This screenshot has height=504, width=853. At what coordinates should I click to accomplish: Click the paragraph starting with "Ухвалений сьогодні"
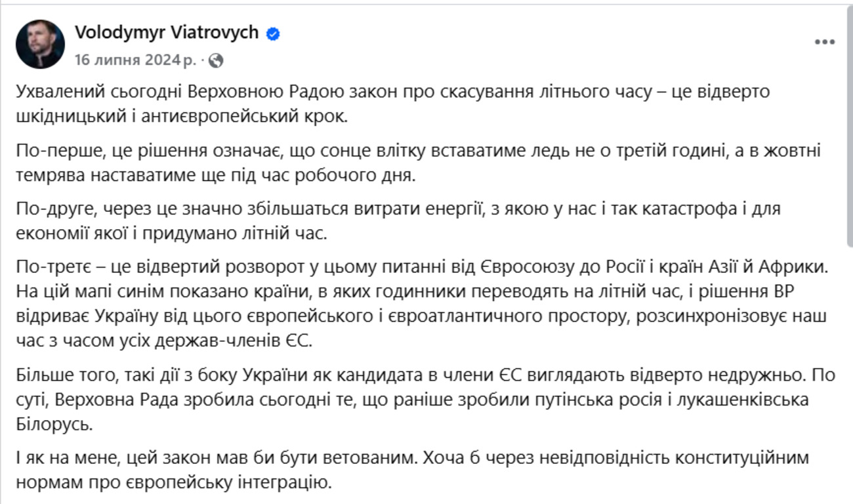392,102
